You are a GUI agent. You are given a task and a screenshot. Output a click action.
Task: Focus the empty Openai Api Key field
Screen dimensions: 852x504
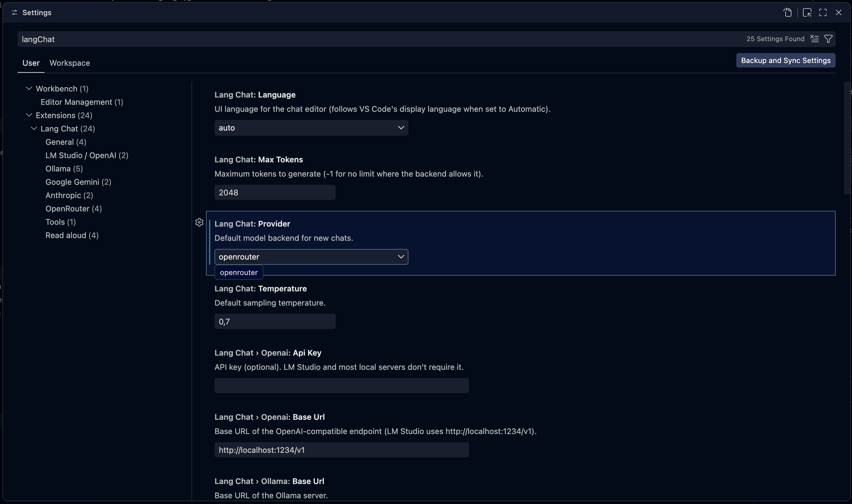click(341, 386)
